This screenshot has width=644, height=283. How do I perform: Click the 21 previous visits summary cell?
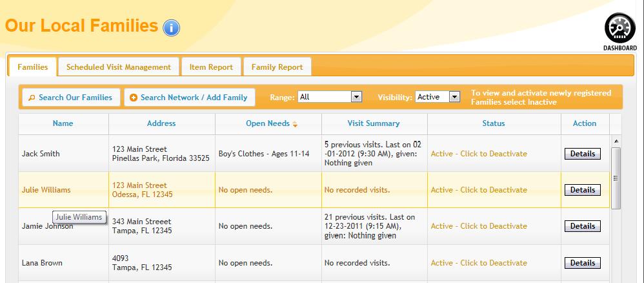click(x=374, y=226)
